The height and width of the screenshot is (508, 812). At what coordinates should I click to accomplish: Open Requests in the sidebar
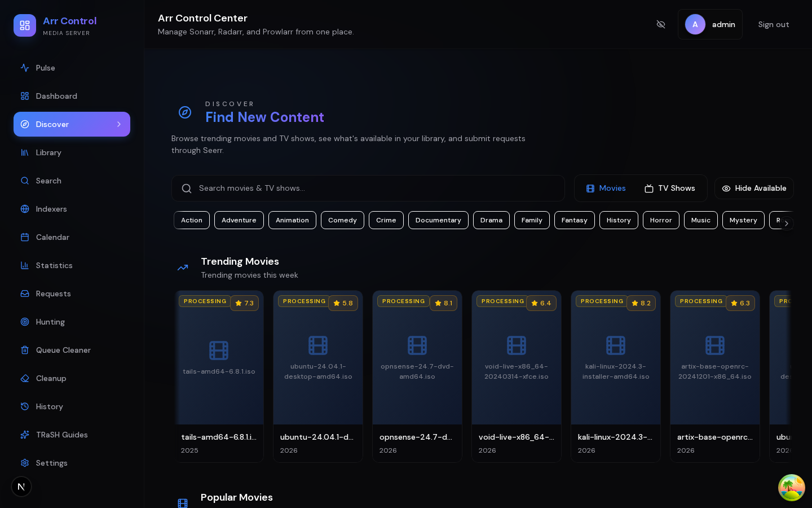pos(72,294)
